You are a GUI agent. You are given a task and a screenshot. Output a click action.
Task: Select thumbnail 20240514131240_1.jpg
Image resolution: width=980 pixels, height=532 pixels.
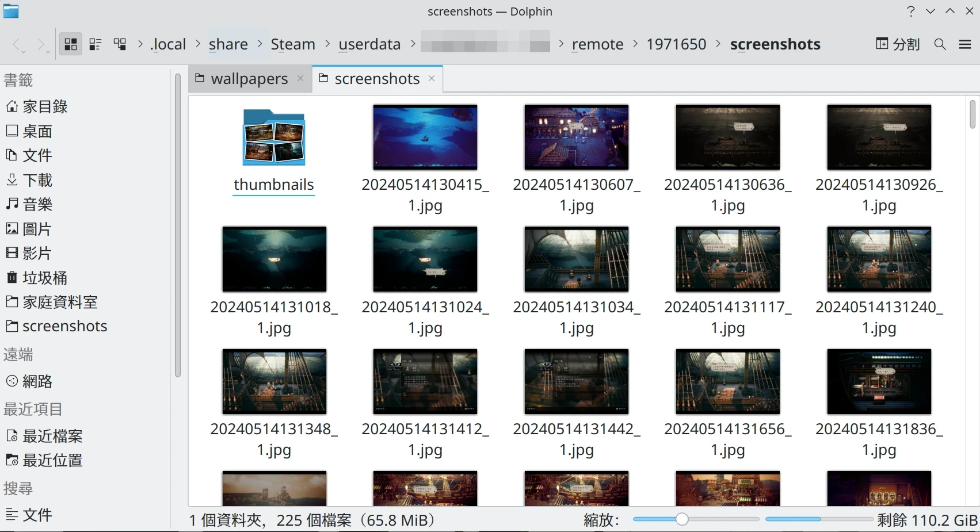coord(879,259)
